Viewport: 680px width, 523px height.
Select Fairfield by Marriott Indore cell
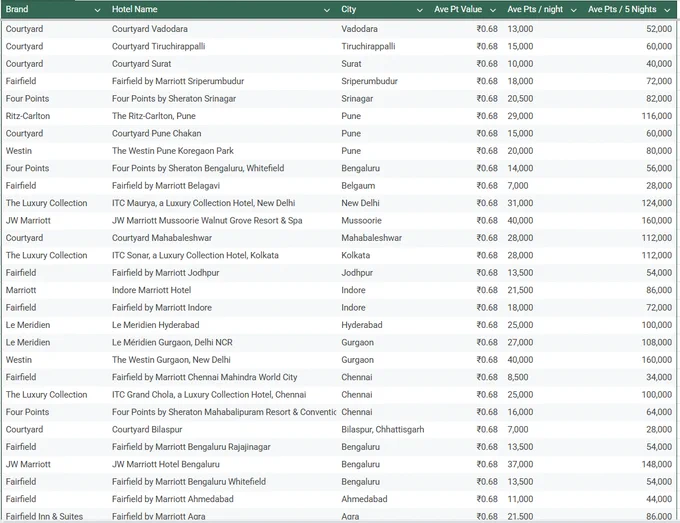[162, 307]
